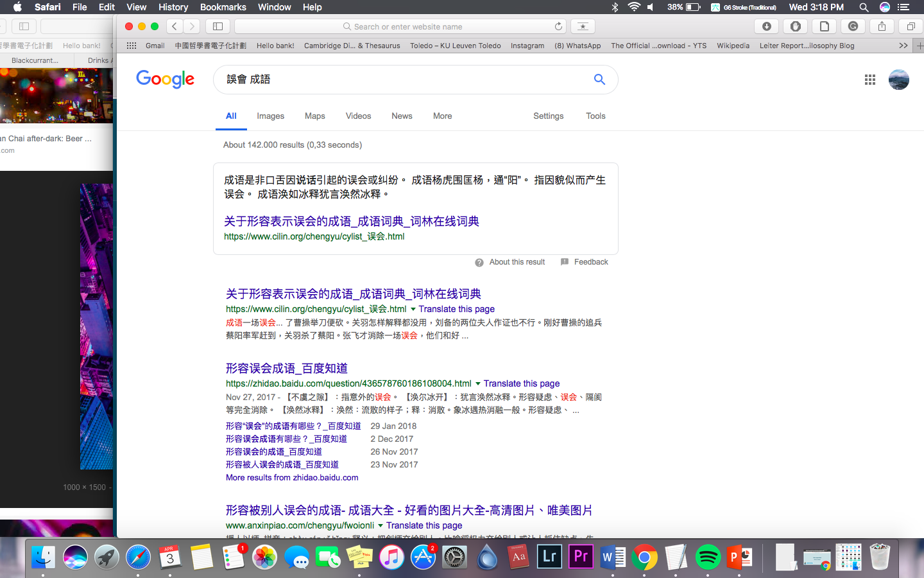Screen dimensions: 924x578
Task: Launch Adobe Premiere Pro from the dock
Action: [x=581, y=557]
